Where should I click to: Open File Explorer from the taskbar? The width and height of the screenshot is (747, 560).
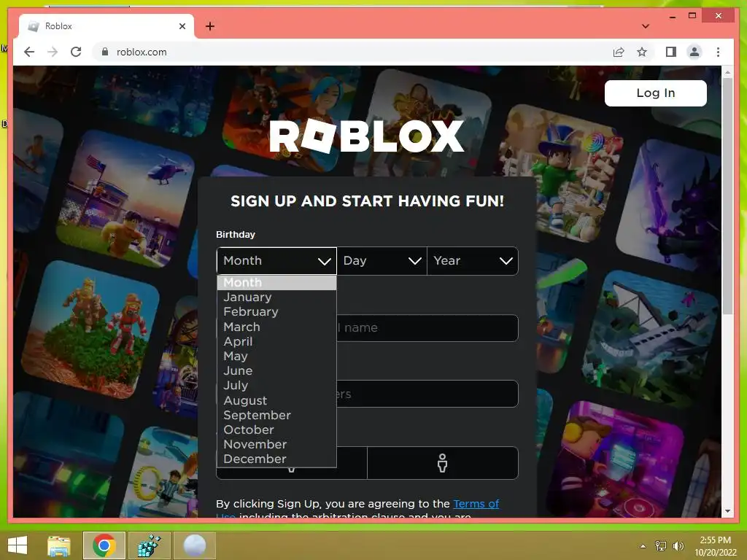pyautogui.click(x=59, y=545)
